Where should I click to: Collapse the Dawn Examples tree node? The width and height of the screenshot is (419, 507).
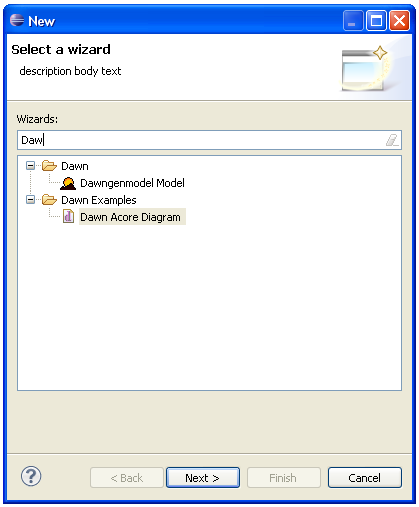point(30,200)
